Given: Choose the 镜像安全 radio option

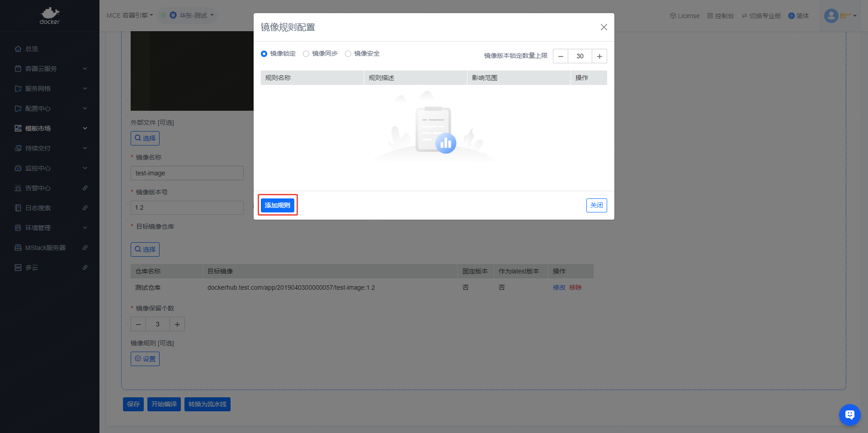Looking at the screenshot, I should click(348, 54).
